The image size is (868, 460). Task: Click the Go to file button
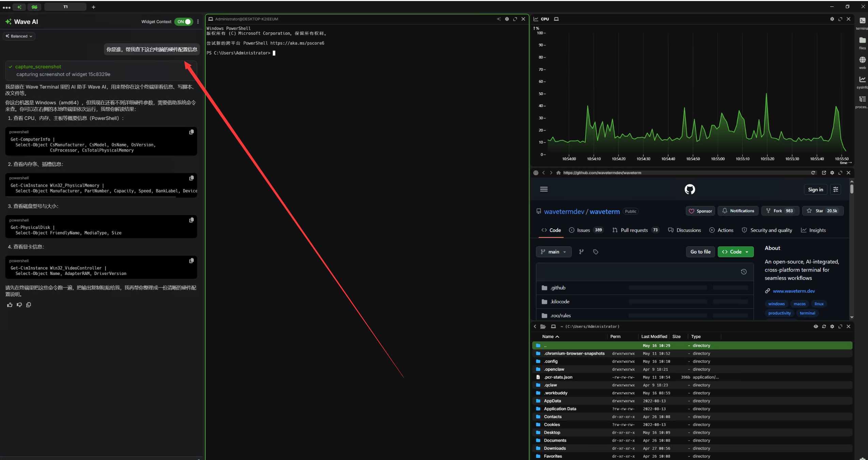tap(700, 252)
